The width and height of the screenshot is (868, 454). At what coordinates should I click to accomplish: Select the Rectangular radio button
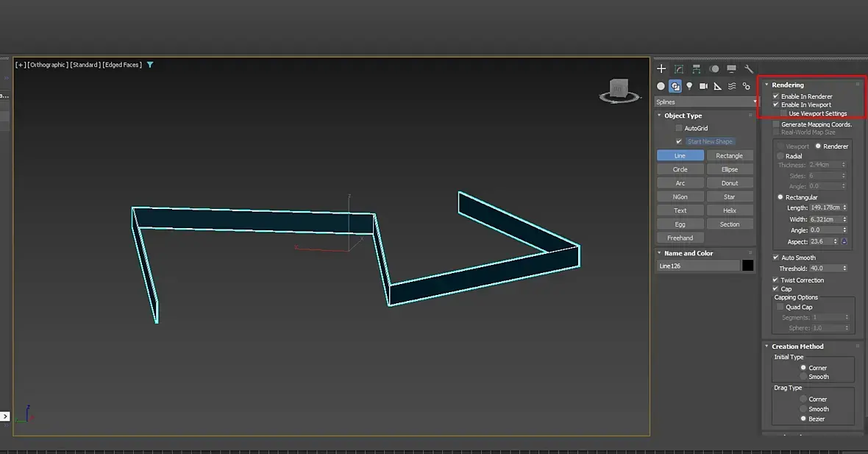click(780, 197)
